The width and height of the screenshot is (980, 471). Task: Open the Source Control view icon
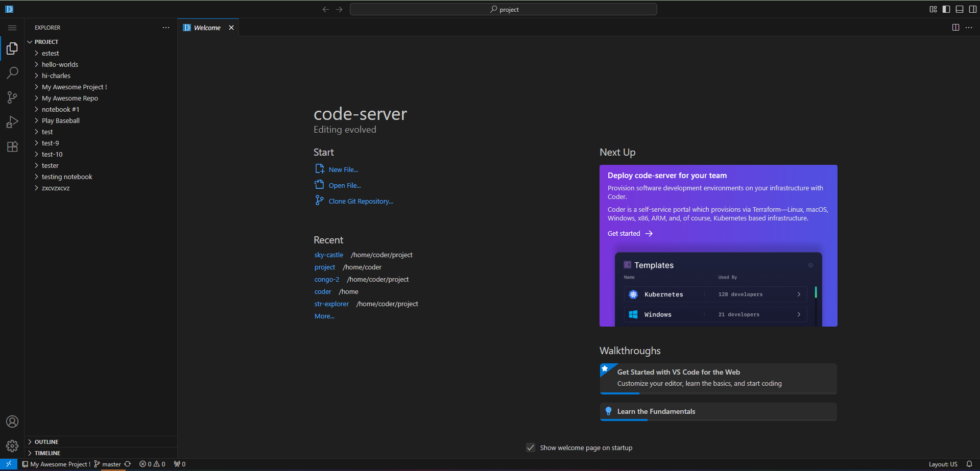[x=12, y=97]
